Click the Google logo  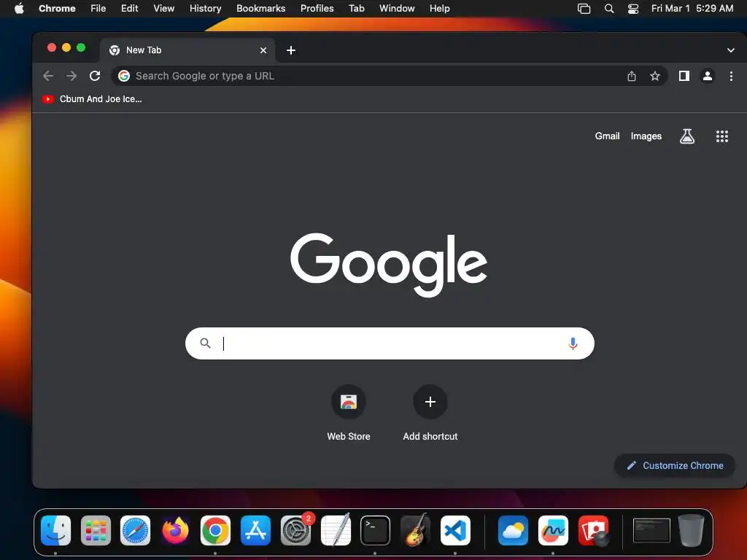click(388, 264)
